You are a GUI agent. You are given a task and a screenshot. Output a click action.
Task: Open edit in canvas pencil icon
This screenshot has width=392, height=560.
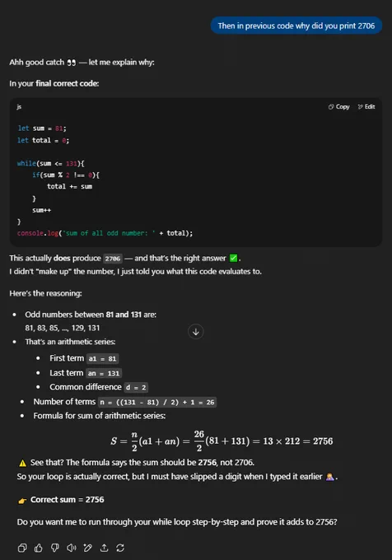click(x=87, y=548)
